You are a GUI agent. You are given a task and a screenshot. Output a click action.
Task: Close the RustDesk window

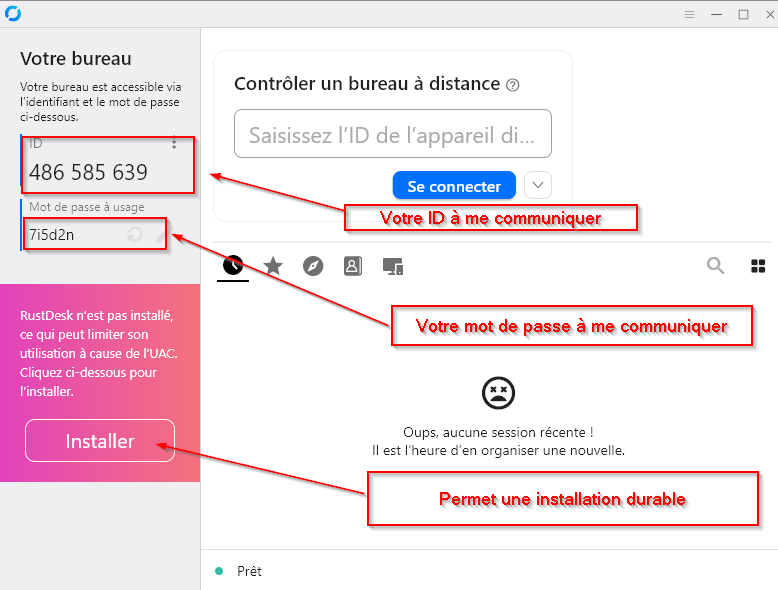tap(770, 14)
